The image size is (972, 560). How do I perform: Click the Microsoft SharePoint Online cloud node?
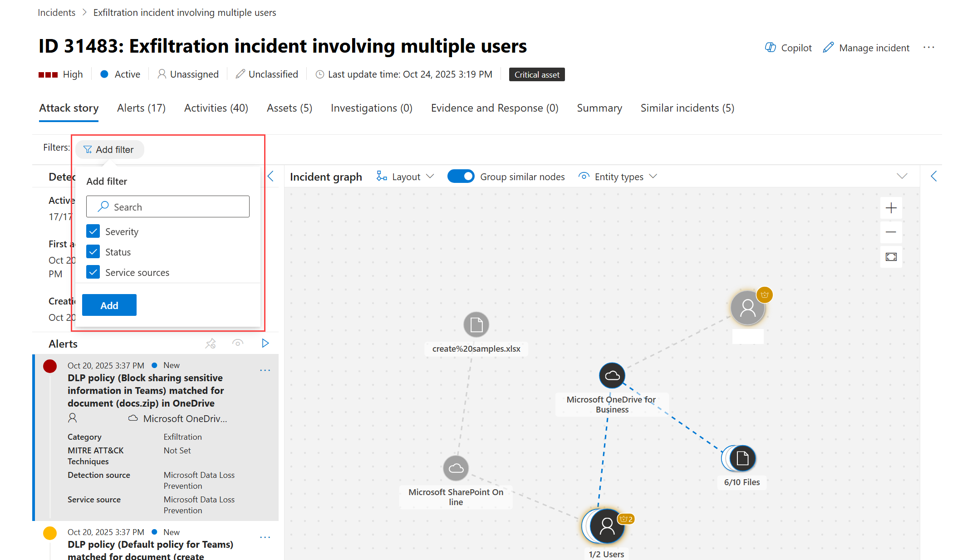(456, 468)
